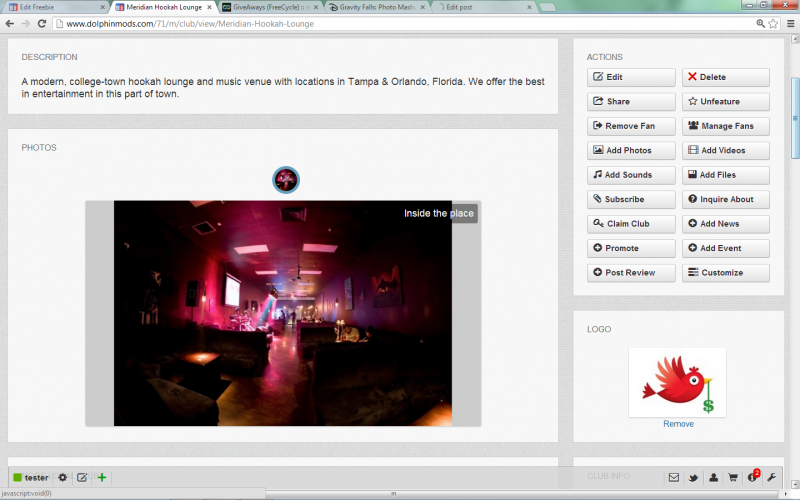Click the Delete action button
Screen dimensions: 800x500
(726, 77)
